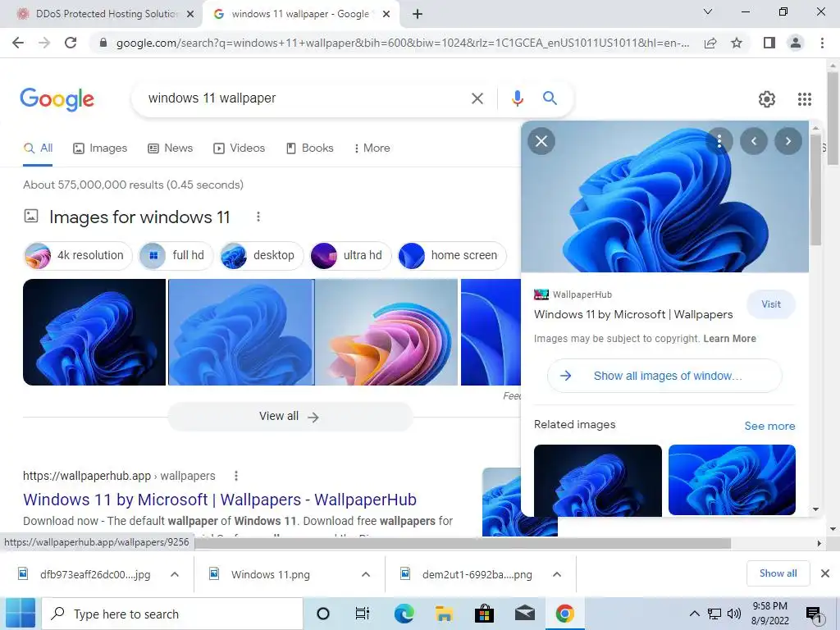This screenshot has width=840, height=630.
Task: Go to Google homepage via logo
Action: coord(57,98)
